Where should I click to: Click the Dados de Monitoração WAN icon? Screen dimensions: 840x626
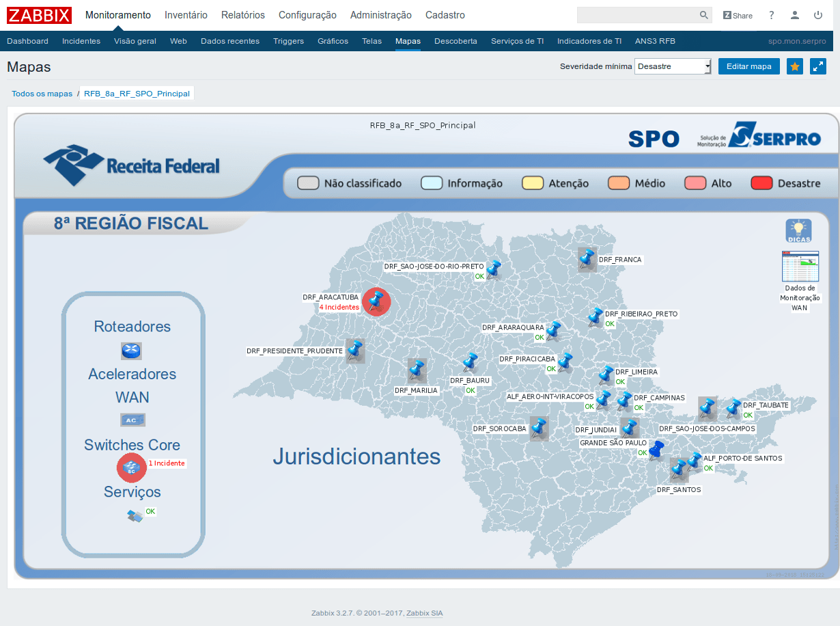coord(800,265)
